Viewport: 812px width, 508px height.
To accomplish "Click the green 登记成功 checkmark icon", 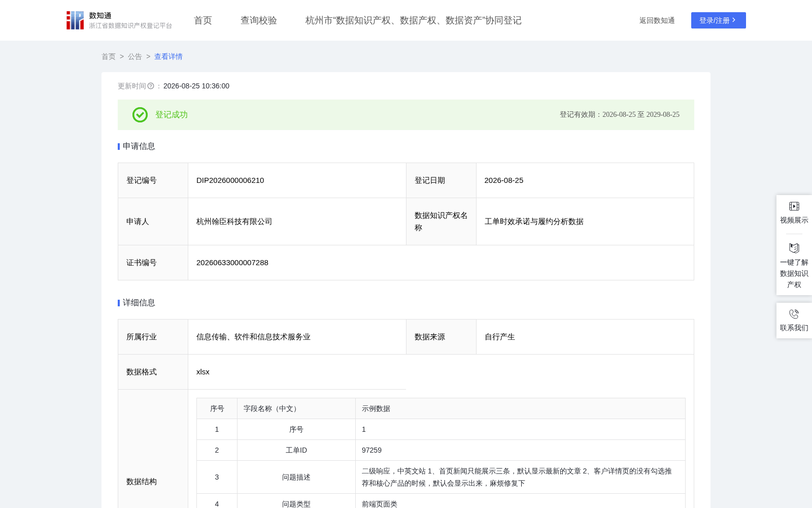I will (x=140, y=115).
